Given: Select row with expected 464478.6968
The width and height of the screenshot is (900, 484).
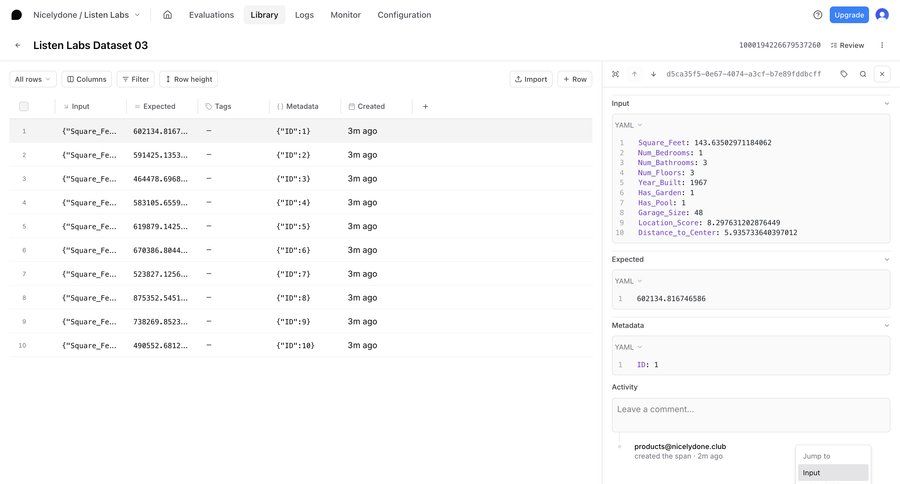Looking at the screenshot, I should [x=301, y=179].
